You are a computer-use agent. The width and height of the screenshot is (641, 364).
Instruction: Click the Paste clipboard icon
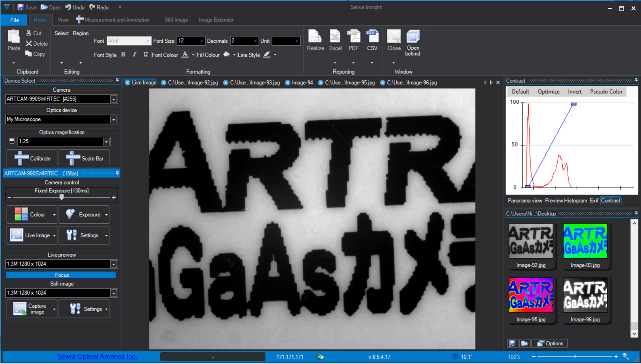click(14, 37)
